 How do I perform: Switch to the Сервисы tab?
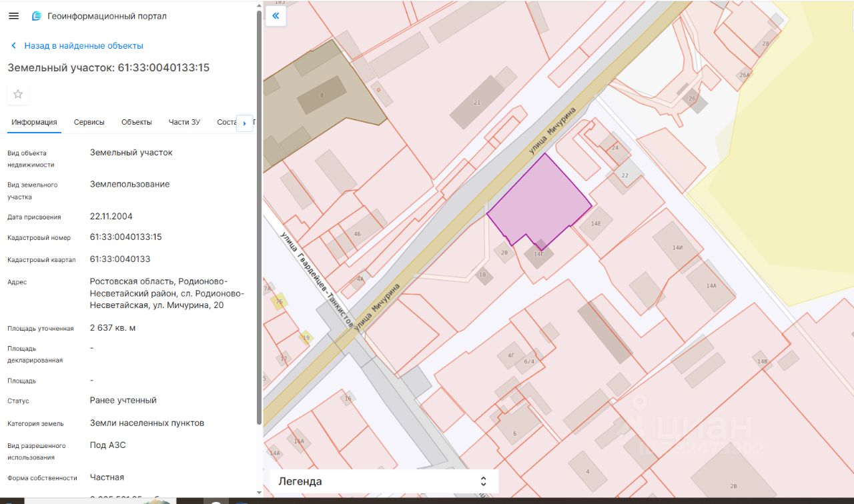click(x=89, y=122)
